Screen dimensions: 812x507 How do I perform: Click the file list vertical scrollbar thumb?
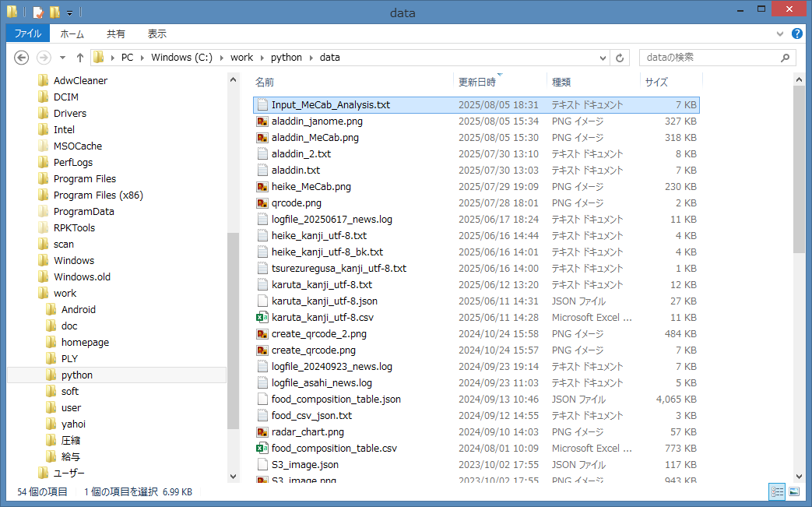coord(799,175)
